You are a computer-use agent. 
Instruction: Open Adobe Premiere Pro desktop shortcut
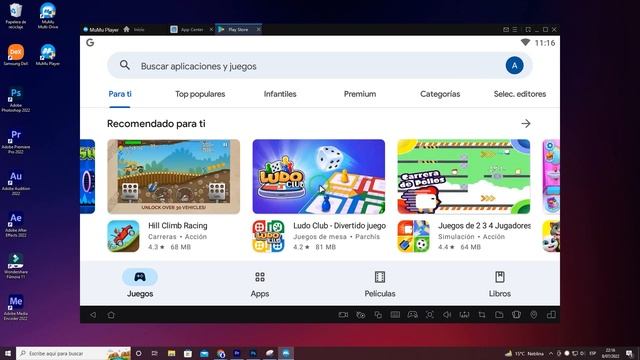point(16,141)
